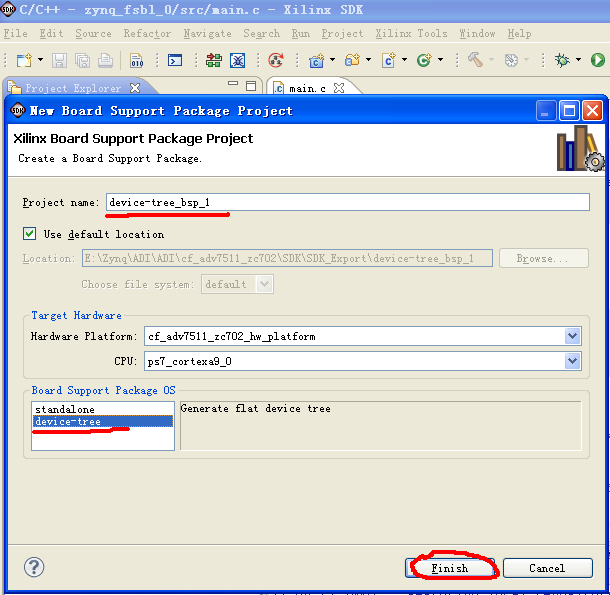Minimize the New Board Support Package dialog
The width and height of the screenshot is (610, 595).
pyautogui.click(x=546, y=111)
